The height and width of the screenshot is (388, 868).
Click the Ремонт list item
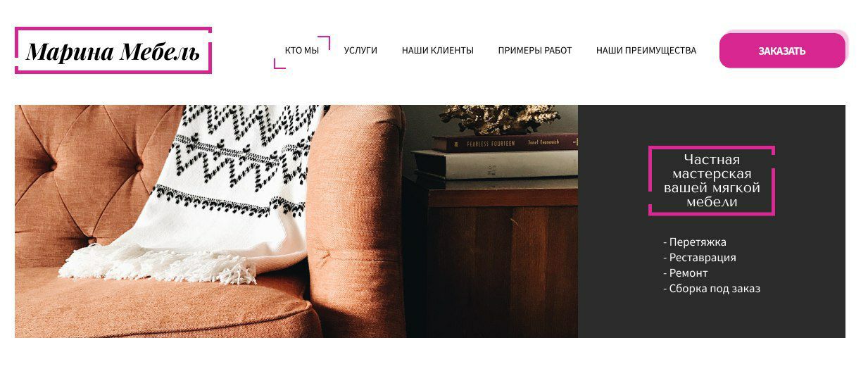pos(686,273)
